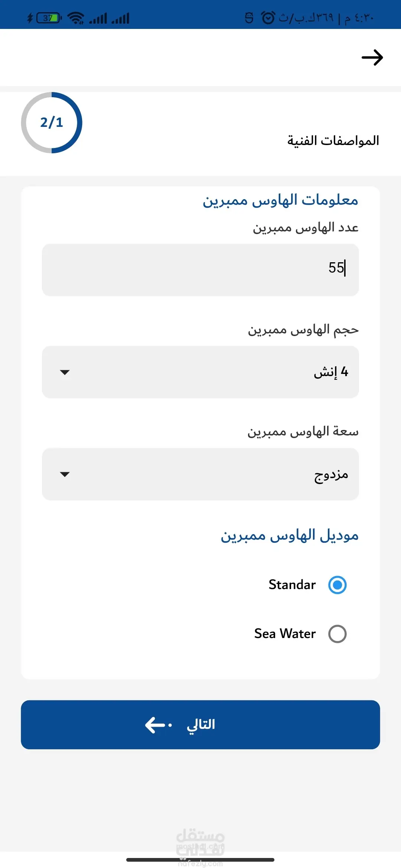This screenshot has height=868, width=401.
Task: Tap the 2/1 circular progress indicator
Action: coord(52,122)
